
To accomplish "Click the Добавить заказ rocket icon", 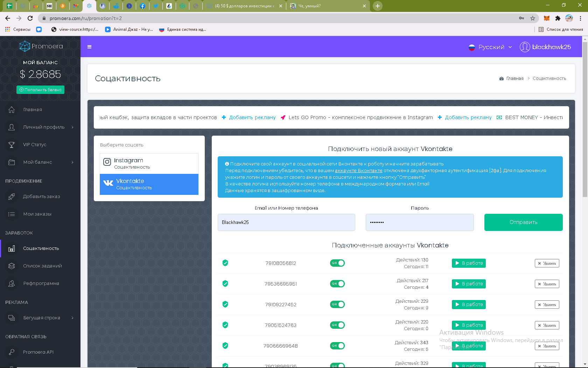I will pos(12,197).
